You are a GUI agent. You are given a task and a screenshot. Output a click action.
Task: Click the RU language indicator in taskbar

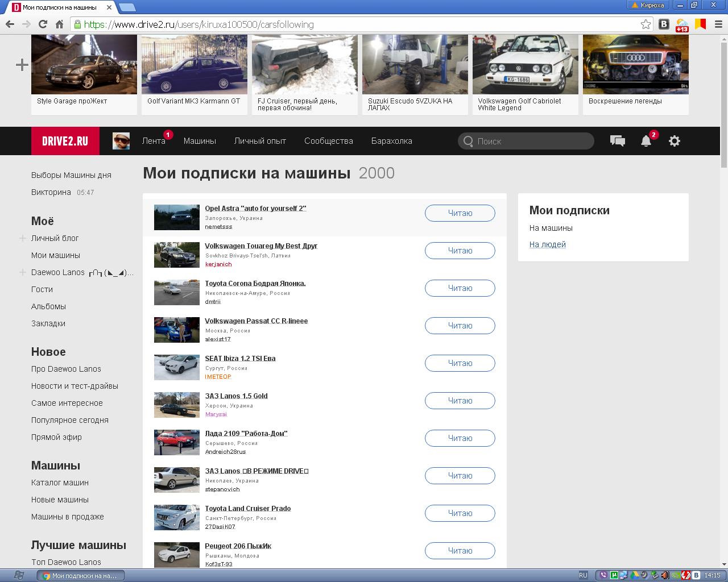pyautogui.click(x=583, y=575)
